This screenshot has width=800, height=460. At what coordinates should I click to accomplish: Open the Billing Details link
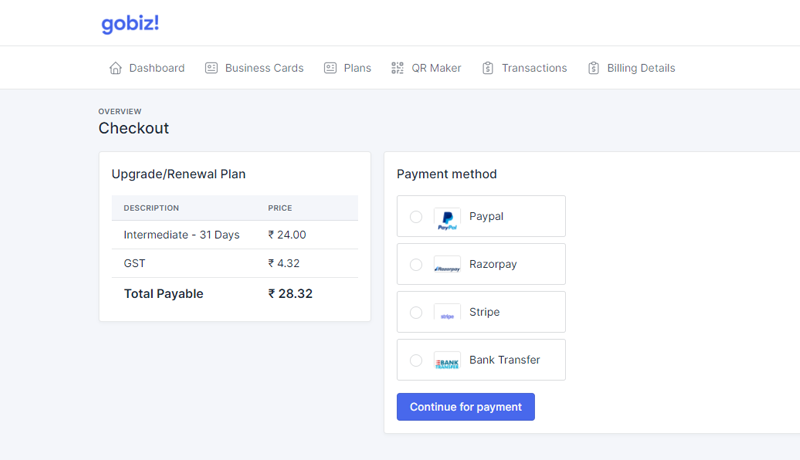coord(641,68)
